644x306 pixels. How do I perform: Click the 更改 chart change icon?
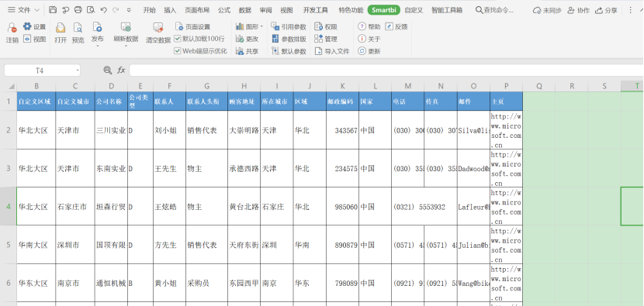coord(240,39)
